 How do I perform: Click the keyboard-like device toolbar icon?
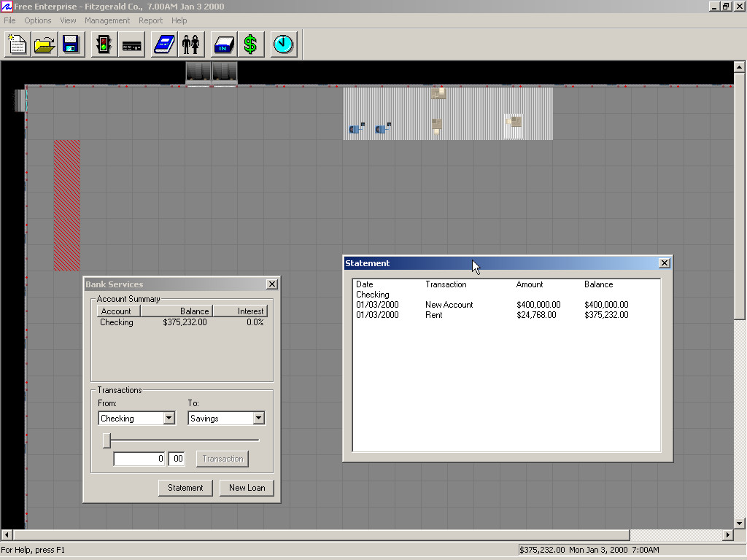[x=132, y=44]
